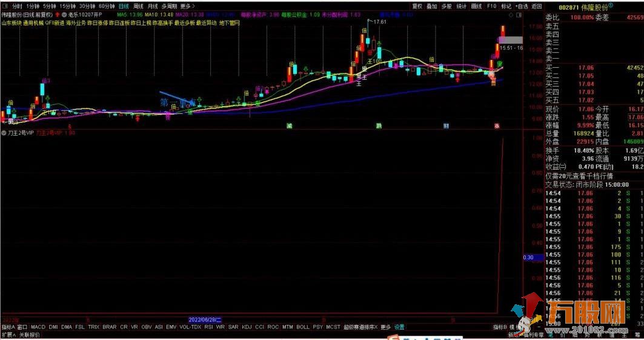Click the 窗口 window option
This screenshot has height=340, width=644.
tap(22, 327)
